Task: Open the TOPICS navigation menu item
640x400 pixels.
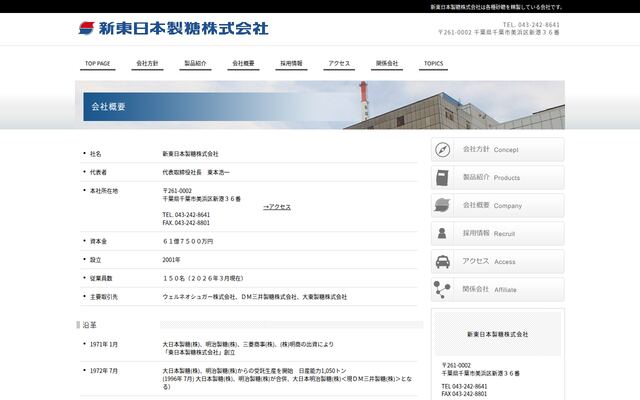Action: coord(433,64)
